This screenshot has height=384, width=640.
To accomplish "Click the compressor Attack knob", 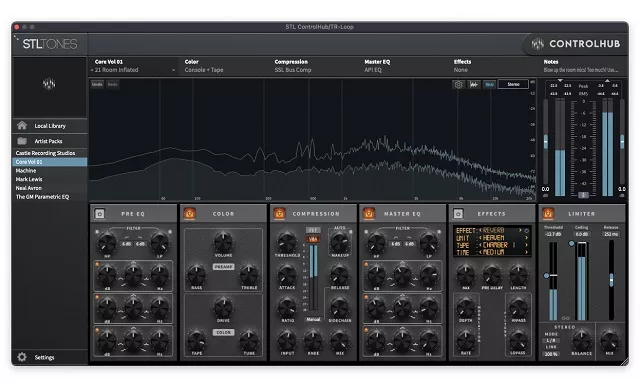I will (287, 275).
